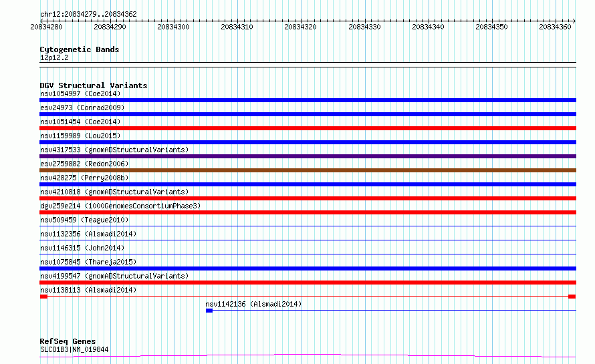This screenshot has height=364, width=595.
Task: Select the 12p12.2 band label
Action: click(54, 58)
